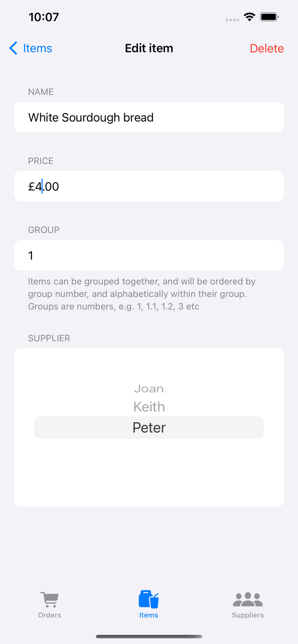Select Joan as the supplier
This screenshot has height=644, width=298.
point(149,389)
